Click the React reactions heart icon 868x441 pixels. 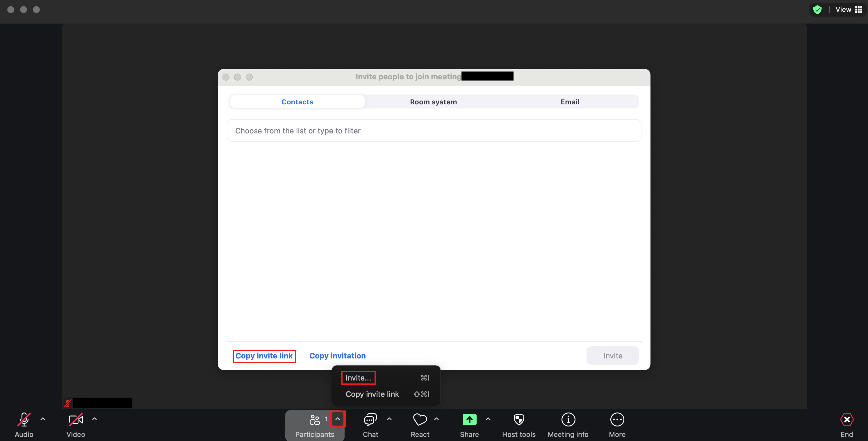tap(420, 419)
